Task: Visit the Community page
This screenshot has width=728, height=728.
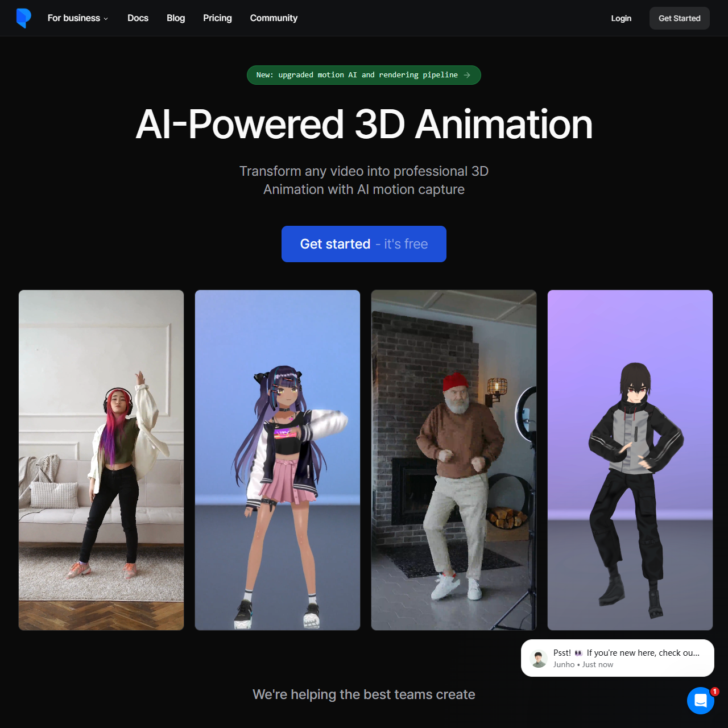Action: 274,18
